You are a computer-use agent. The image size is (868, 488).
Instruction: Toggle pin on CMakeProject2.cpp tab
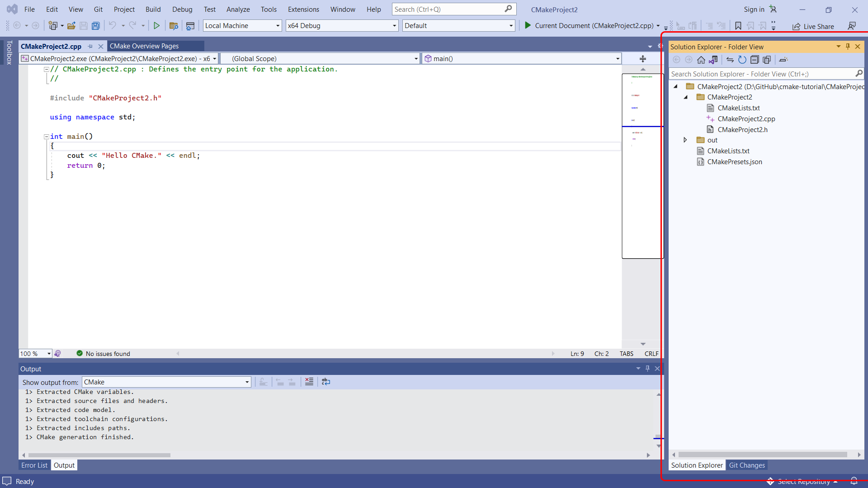[x=90, y=46]
